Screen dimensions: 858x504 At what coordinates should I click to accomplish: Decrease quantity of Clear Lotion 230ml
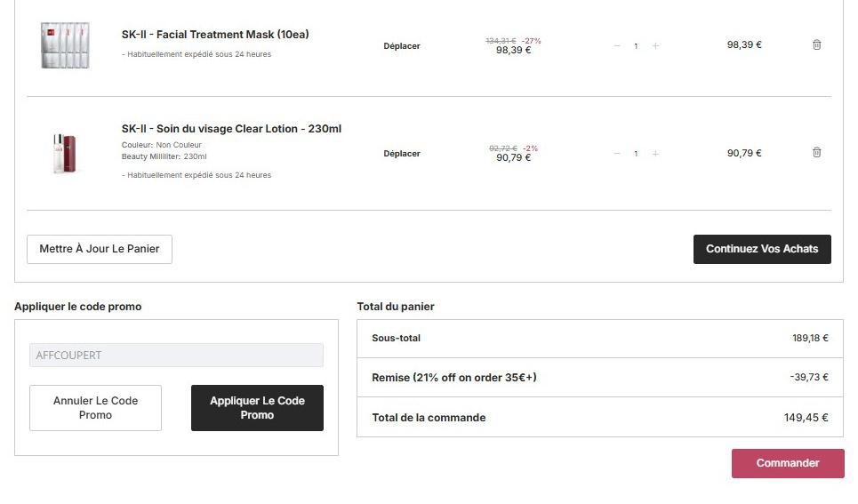(617, 154)
